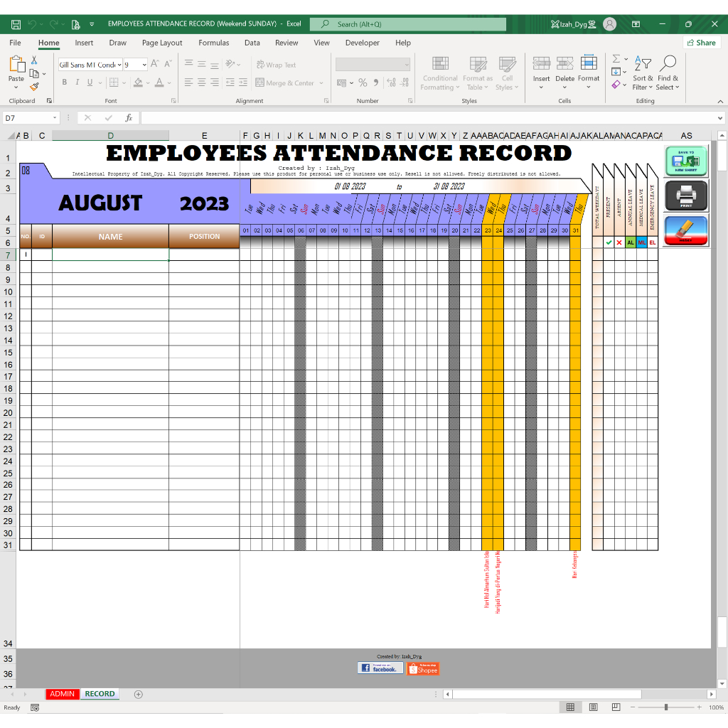This screenshot has width=728, height=728.
Task: Click the Shopee icon at the sheet bottom
Action: [422, 668]
